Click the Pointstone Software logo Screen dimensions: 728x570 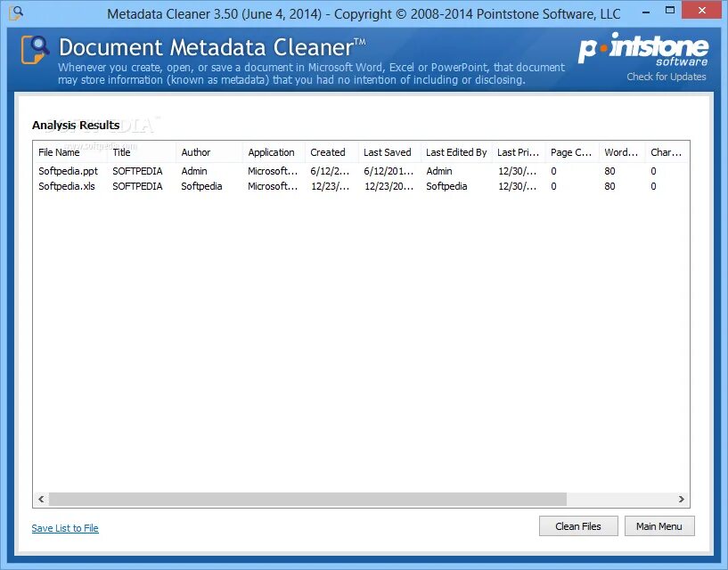pos(643,49)
